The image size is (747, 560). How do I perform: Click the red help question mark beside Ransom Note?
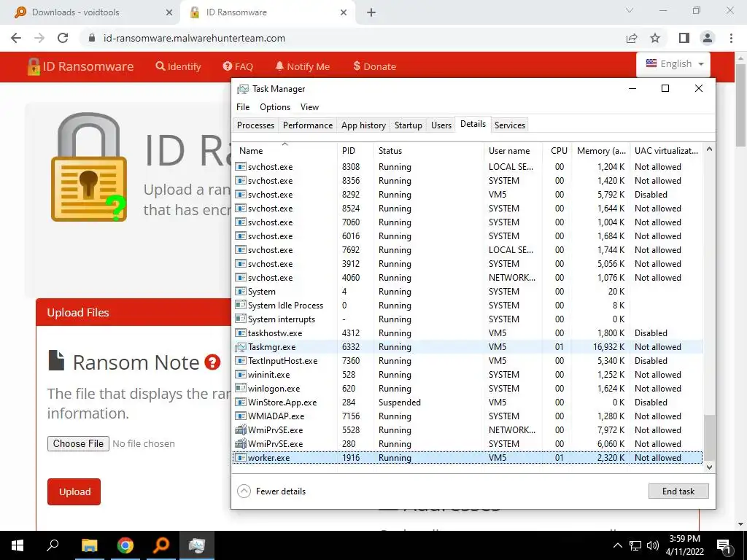[x=212, y=362]
